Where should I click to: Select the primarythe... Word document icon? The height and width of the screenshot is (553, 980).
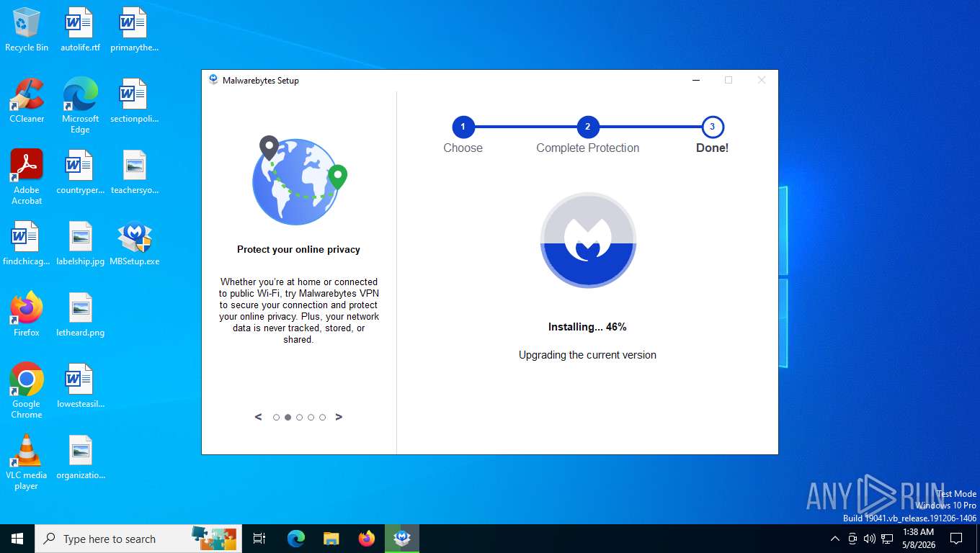134,30
